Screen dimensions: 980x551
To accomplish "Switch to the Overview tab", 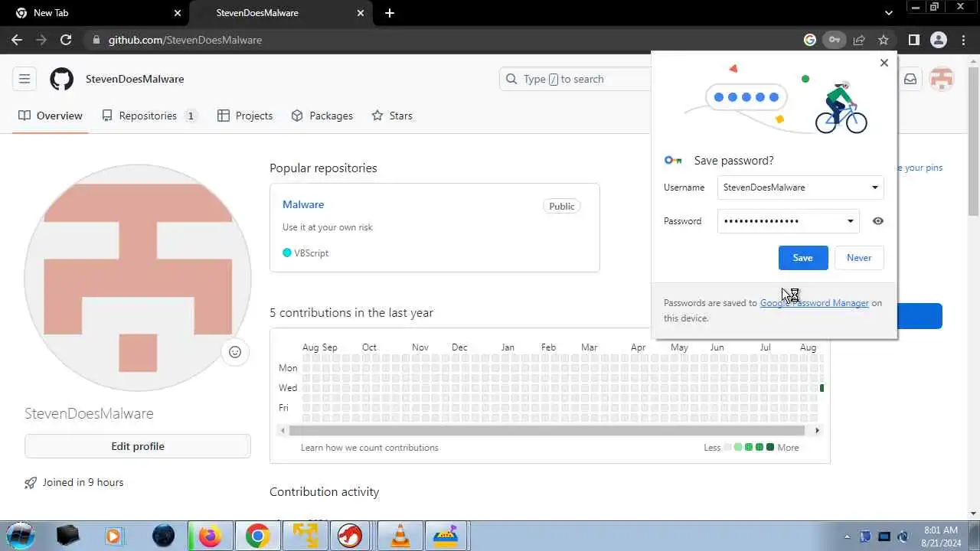I will click(x=51, y=116).
